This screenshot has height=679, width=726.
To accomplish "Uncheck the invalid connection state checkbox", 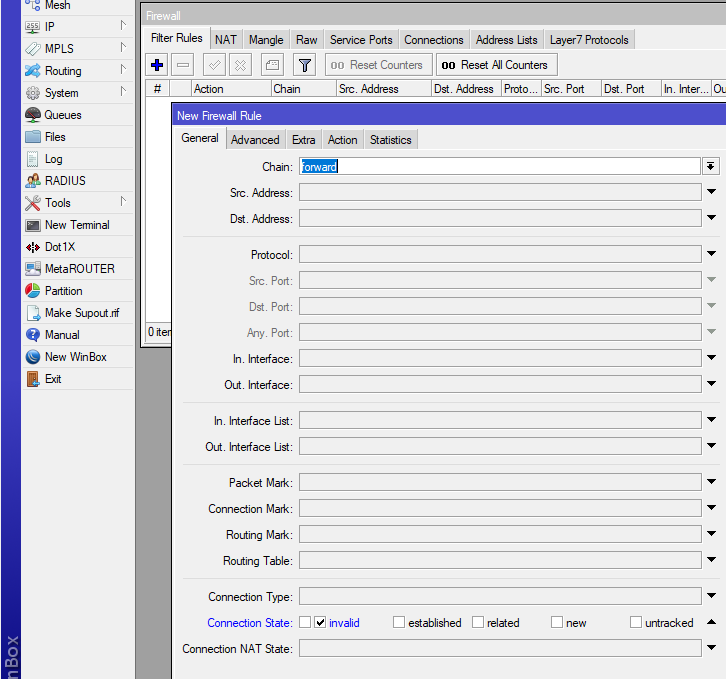I will 320,622.
